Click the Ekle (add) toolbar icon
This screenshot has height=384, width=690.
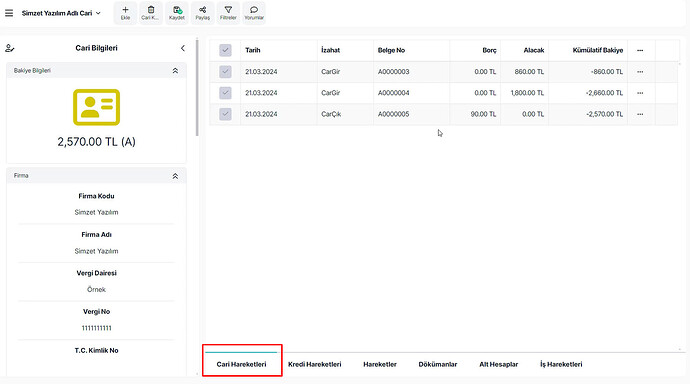point(125,13)
